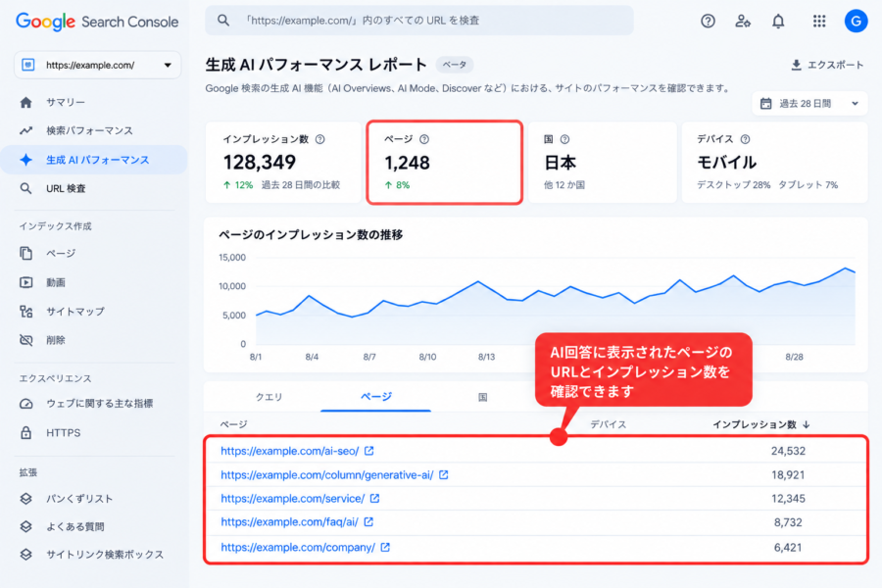Click the ベータ badge beside the title
882x588 pixels.
(454, 66)
